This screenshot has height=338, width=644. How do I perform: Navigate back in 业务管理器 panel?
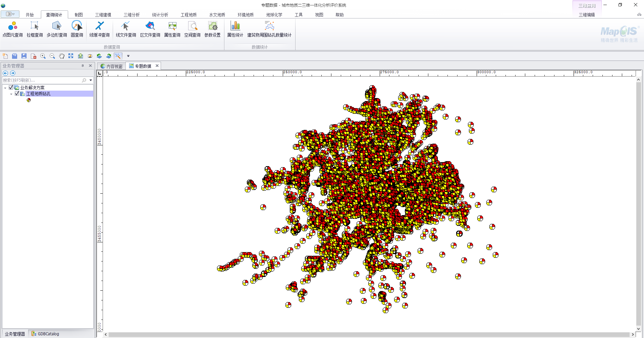click(5, 73)
